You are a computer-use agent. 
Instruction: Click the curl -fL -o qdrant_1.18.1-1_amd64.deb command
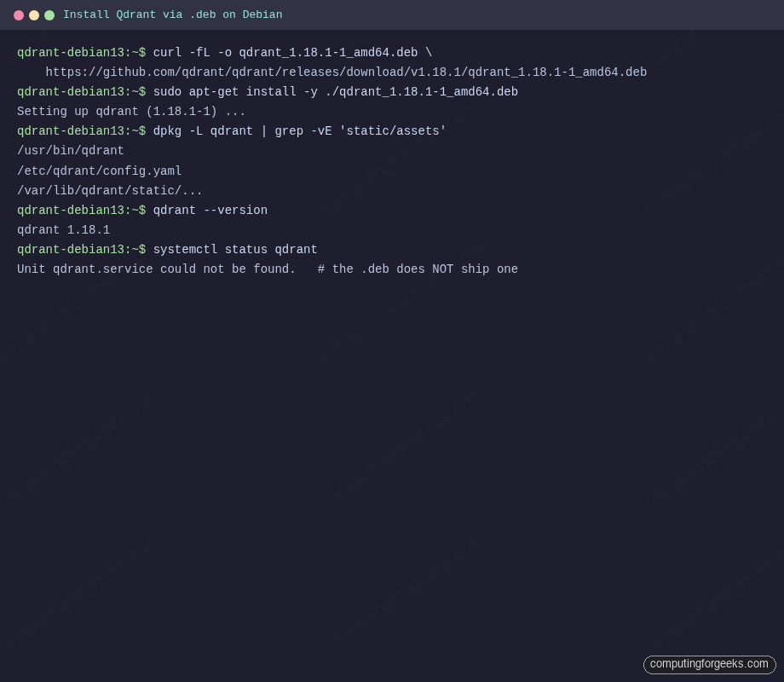pos(292,53)
